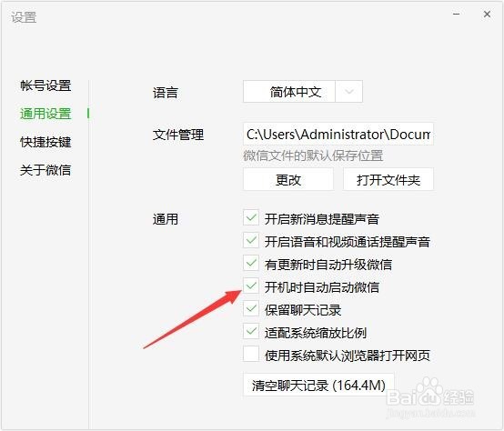Uncheck 有更新时自动升级微信
504x431 pixels.
click(251, 264)
